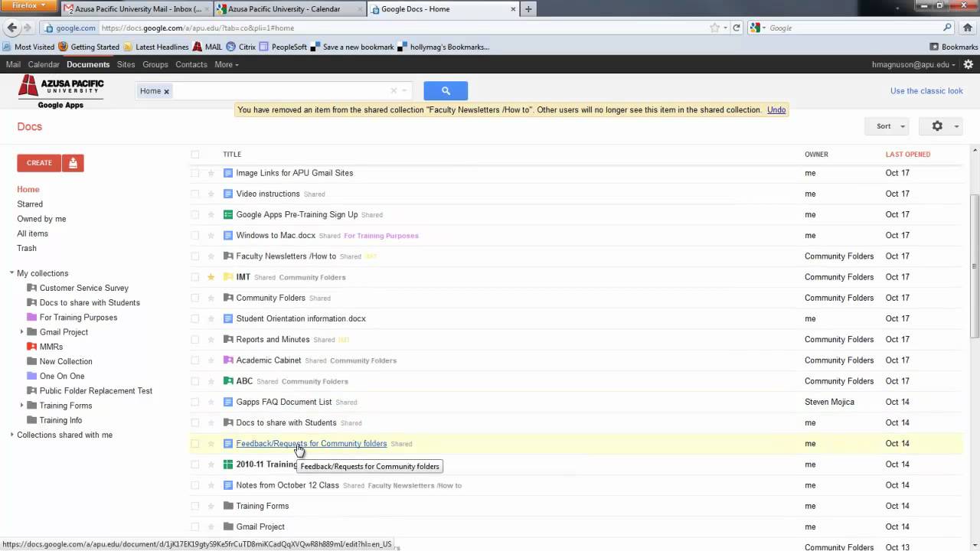Toggle the yellow star on IMT folder
980x551 pixels.
[x=211, y=277]
